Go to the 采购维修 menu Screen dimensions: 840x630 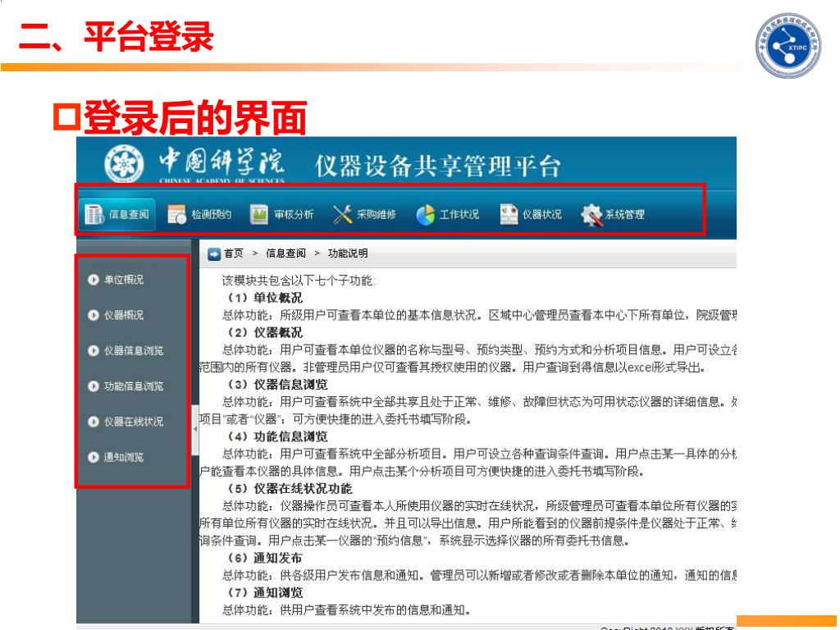pyautogui.click(x=365, y=215)
